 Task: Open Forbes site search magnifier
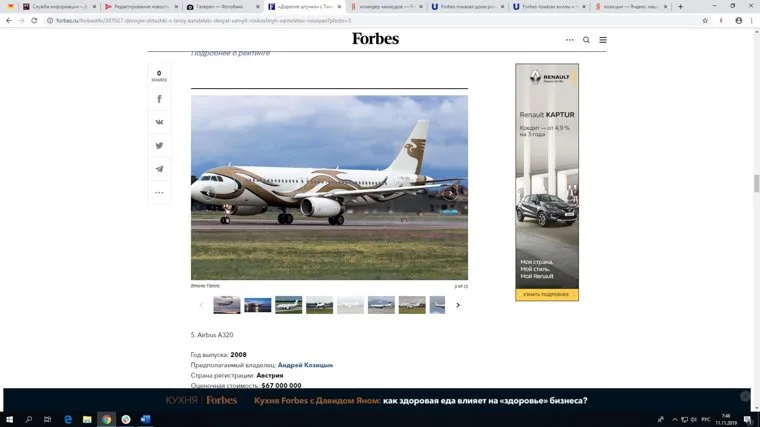586,40
